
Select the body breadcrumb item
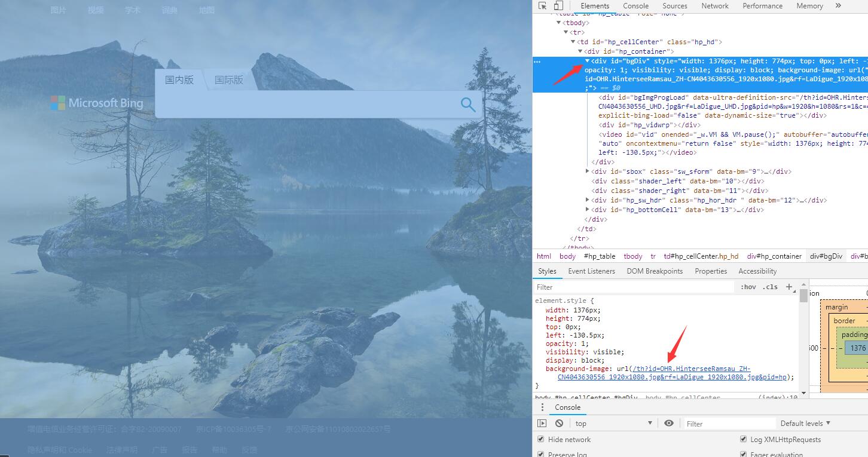click(x=567, y=256)
